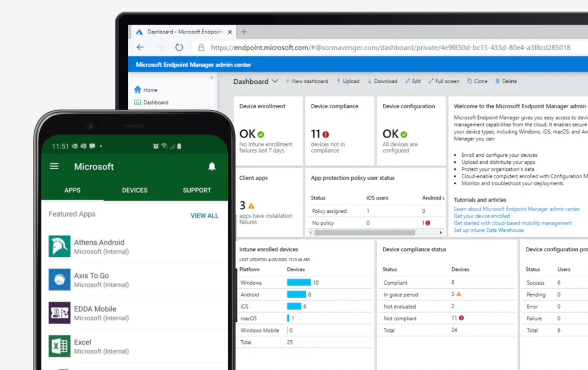Click the endpoint.microsoft.com URL field
This screenshot has height=370, width=588.
tap(391, 48)
